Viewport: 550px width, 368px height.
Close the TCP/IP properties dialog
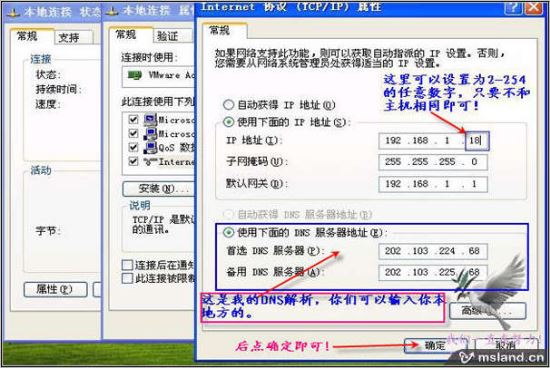[x=533, y=8]
